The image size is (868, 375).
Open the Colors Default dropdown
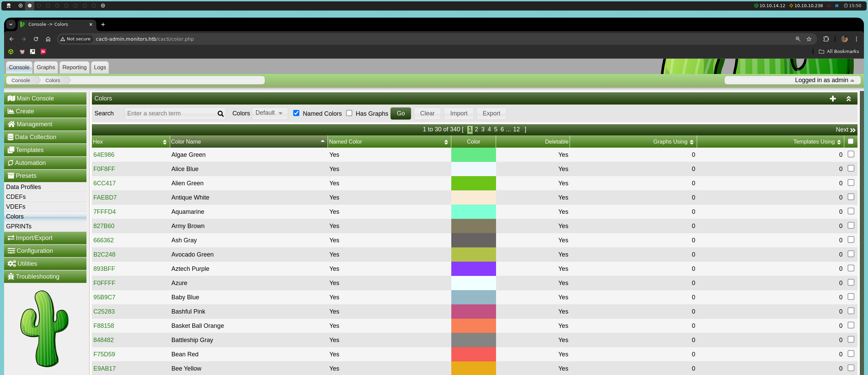[270, 113]
